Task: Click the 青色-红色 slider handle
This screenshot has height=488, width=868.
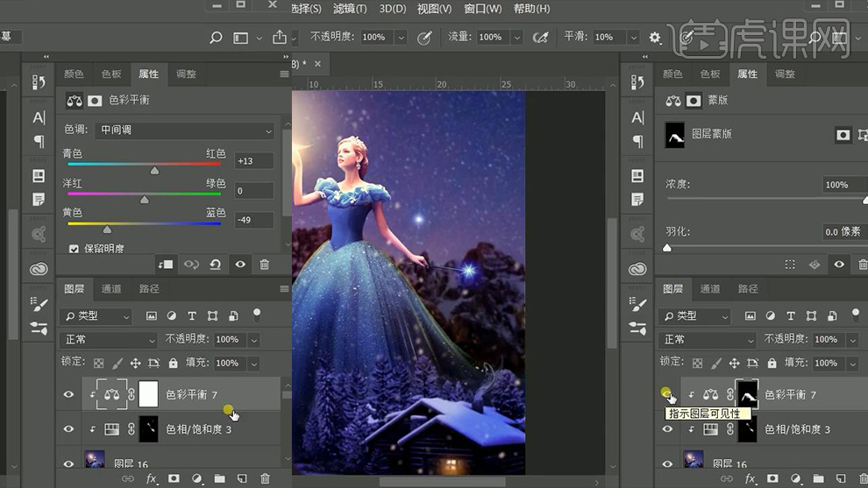Action: [x=154, y=171]
